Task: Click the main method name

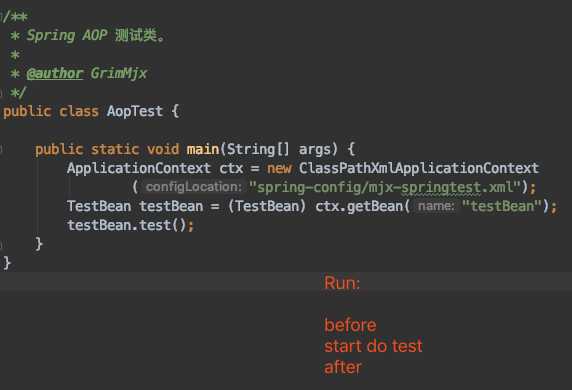Action: [x=203, y=149]
